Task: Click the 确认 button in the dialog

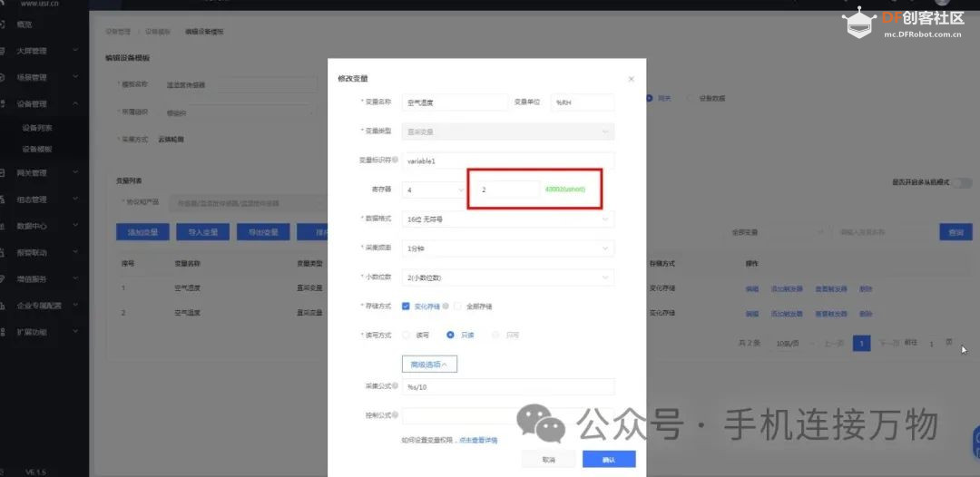Action: pyautogui.click(x=609, y=460)
